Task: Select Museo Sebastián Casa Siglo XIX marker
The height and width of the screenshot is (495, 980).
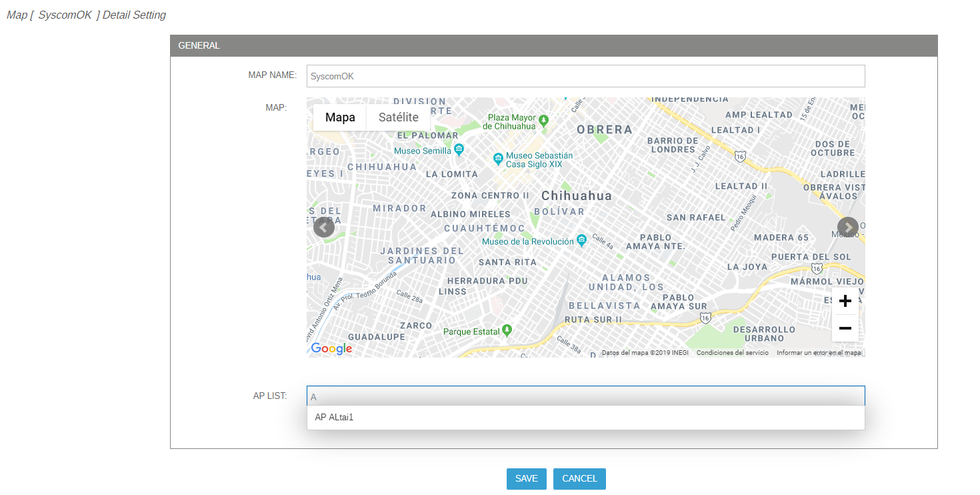Action: tap(497, 159)
